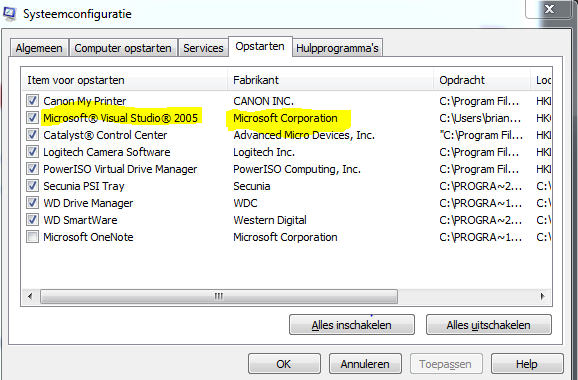This screenshot has width=578, height=380.
Task: Uncheck Microsoft Visual Studio 2005 startup item
Action: click(32, 118)
